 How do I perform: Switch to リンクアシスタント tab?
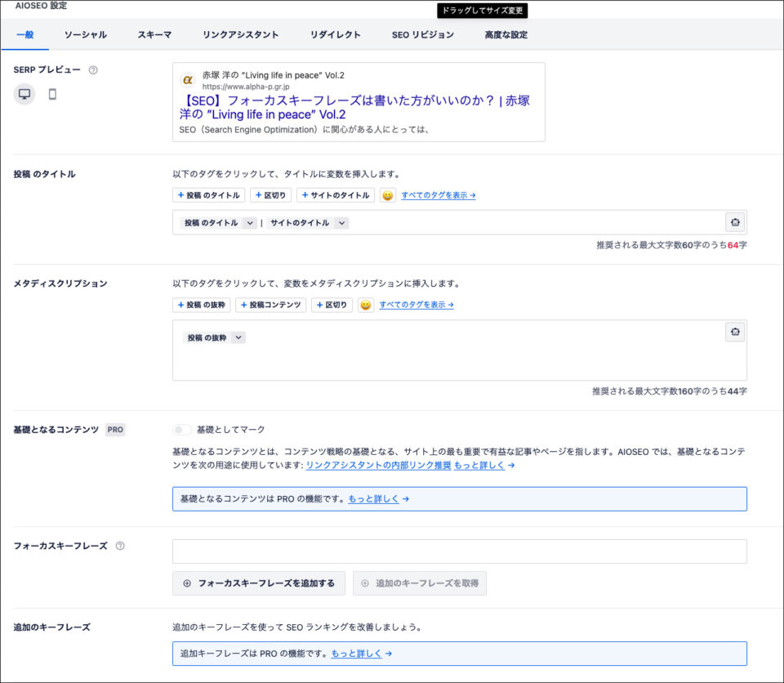click(x=240, y=34)
